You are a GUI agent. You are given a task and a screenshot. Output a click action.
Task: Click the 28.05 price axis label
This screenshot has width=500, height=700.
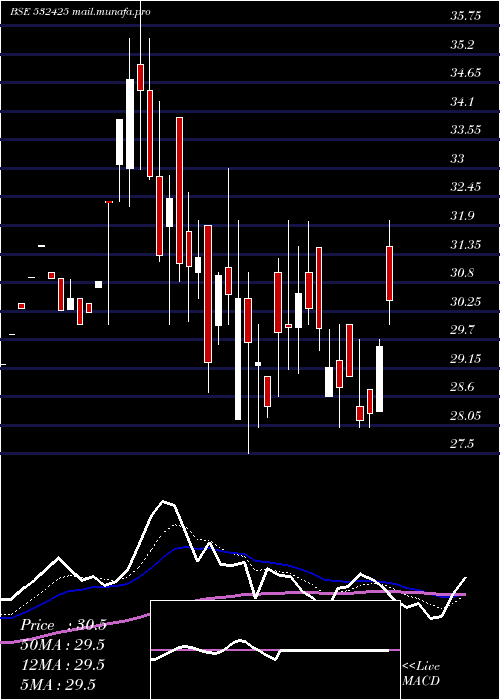[466, 415]
